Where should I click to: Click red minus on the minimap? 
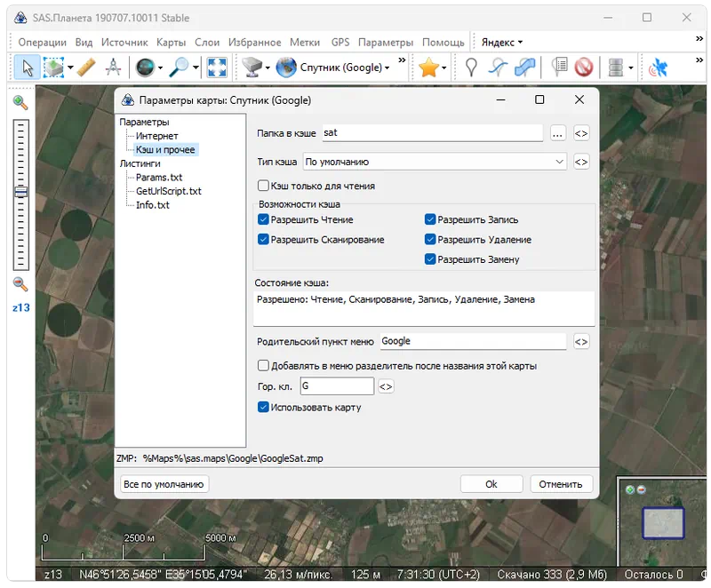641,489
